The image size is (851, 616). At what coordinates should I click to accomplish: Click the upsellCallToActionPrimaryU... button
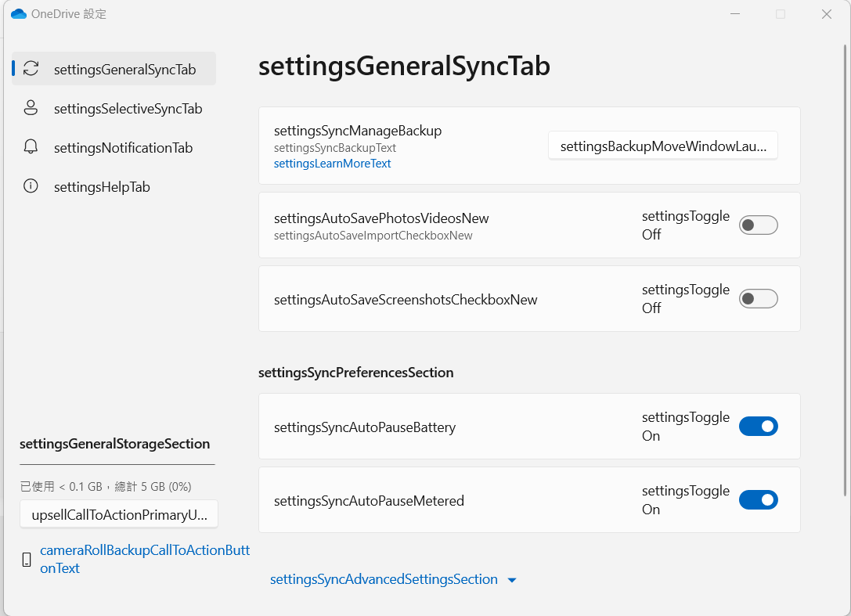pos(119,514)
